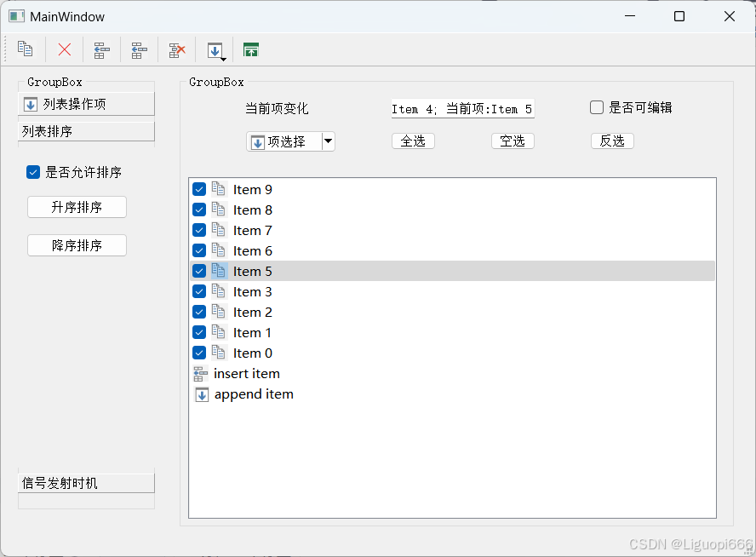Open the 列表操作项 dropdown
This screenshot has width=756, height=557.
85,104
